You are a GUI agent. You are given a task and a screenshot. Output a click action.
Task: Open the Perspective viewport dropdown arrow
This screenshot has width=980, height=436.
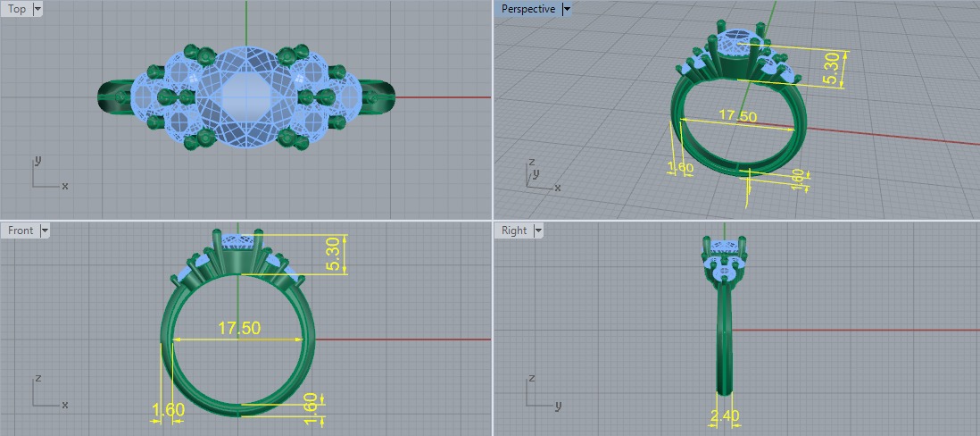click(566, 9)
